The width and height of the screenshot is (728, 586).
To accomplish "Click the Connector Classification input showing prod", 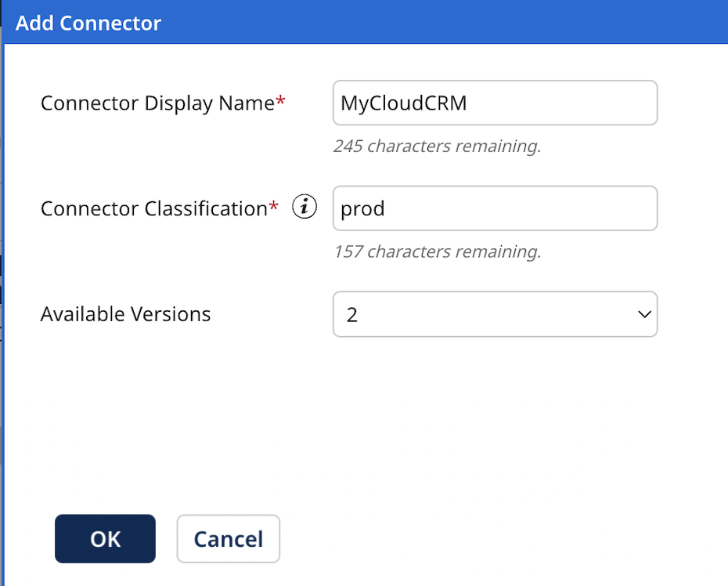I will click(495, 208).
